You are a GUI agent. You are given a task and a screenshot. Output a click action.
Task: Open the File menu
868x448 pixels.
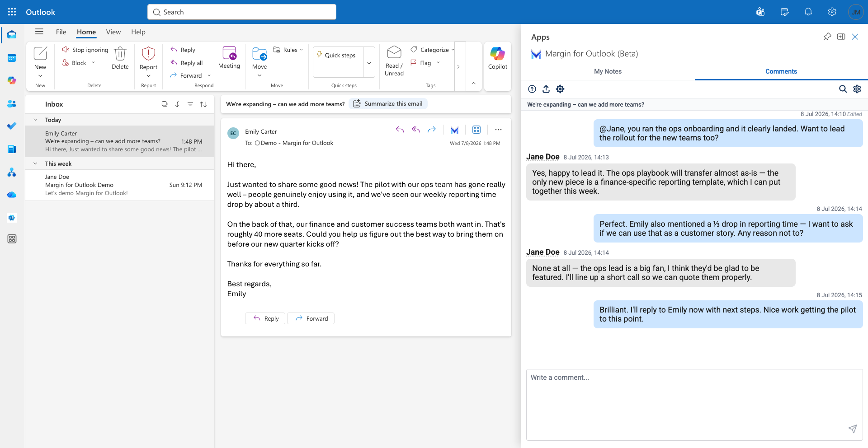tap(61, 32)
